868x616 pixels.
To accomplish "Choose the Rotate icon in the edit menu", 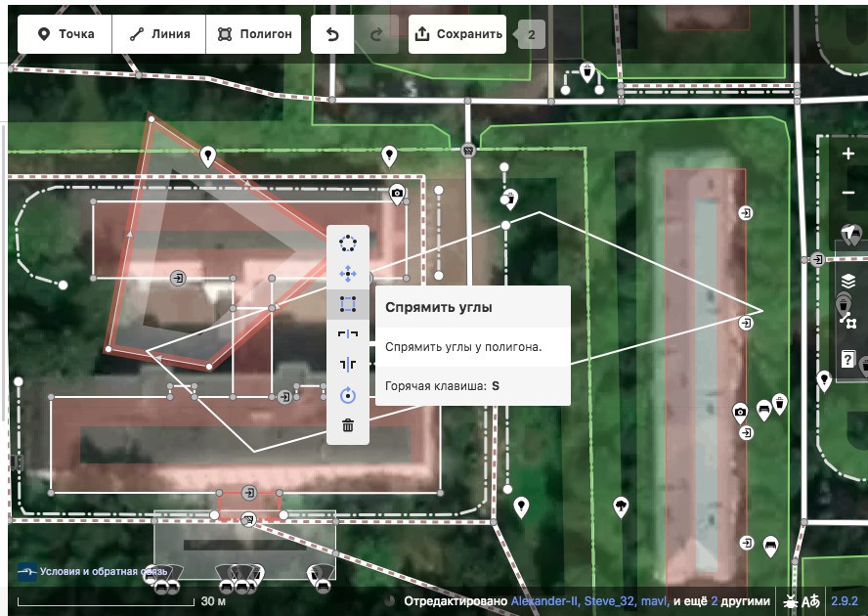I will pyautogui.click(x=348, y=396).
